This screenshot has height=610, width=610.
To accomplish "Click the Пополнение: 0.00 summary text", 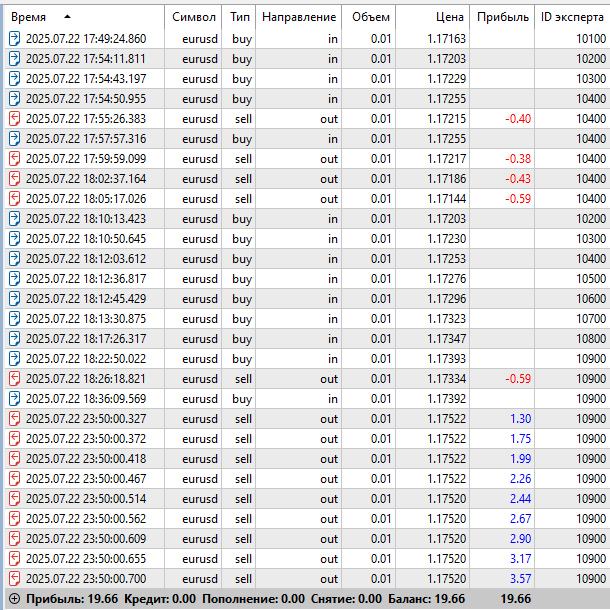I will tap(253, 599).
